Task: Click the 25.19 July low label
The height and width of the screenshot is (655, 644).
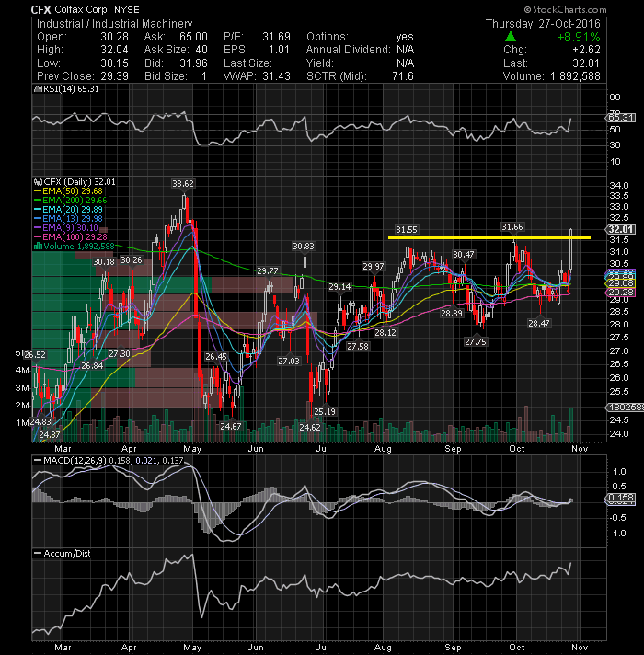Action: click(325, 411)
